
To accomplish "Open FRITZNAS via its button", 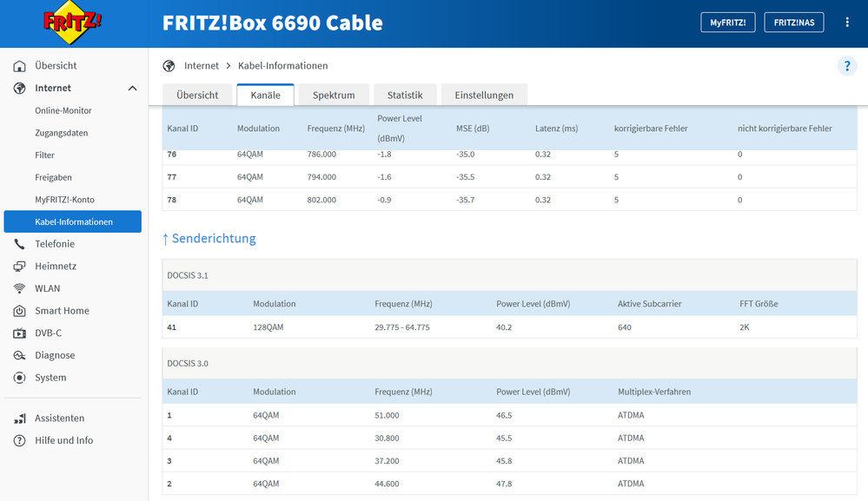I will coord(793,22).
